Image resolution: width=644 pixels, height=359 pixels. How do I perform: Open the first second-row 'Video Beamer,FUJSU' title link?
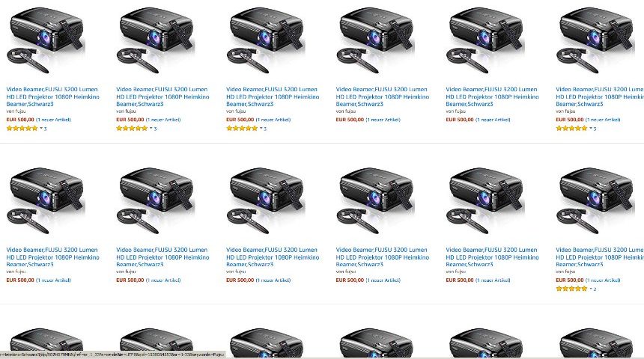tap(52, 257)
